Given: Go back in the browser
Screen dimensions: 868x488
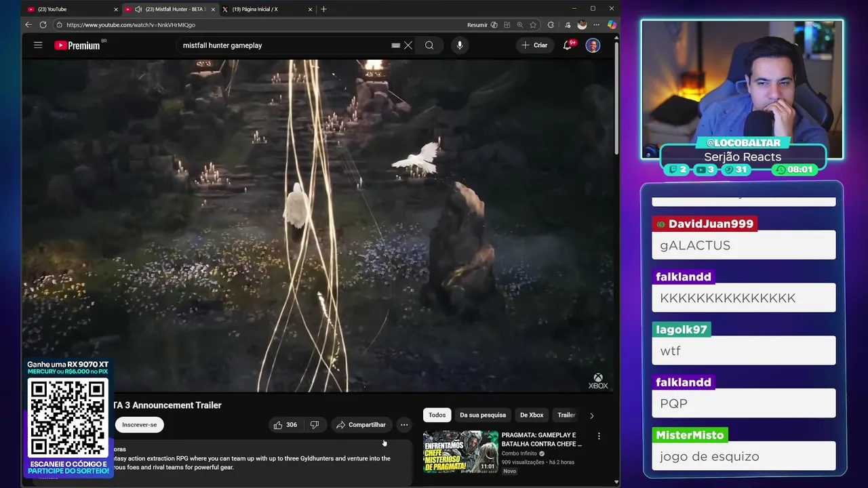Looking at the screenshot, I should click(28, 24).
